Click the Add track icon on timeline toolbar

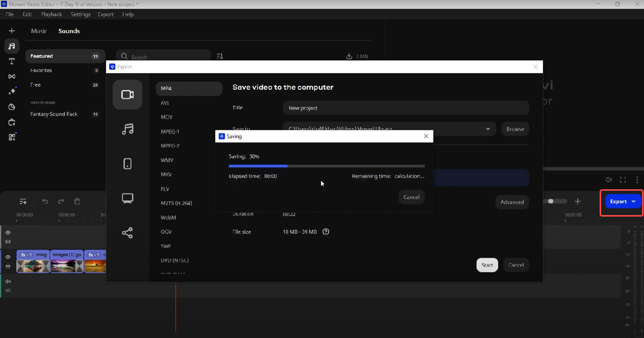point(23,202)
